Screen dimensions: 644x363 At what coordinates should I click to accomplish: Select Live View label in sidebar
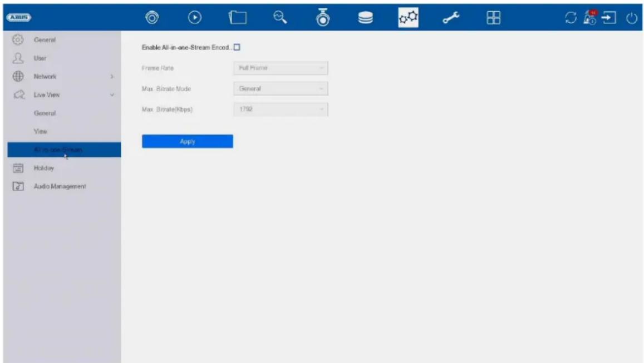tap(46, 95)
